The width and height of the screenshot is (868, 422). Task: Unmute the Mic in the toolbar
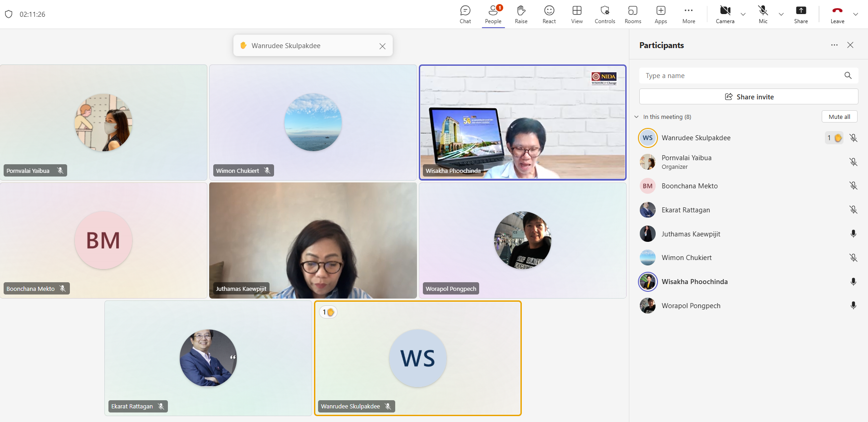763,14
